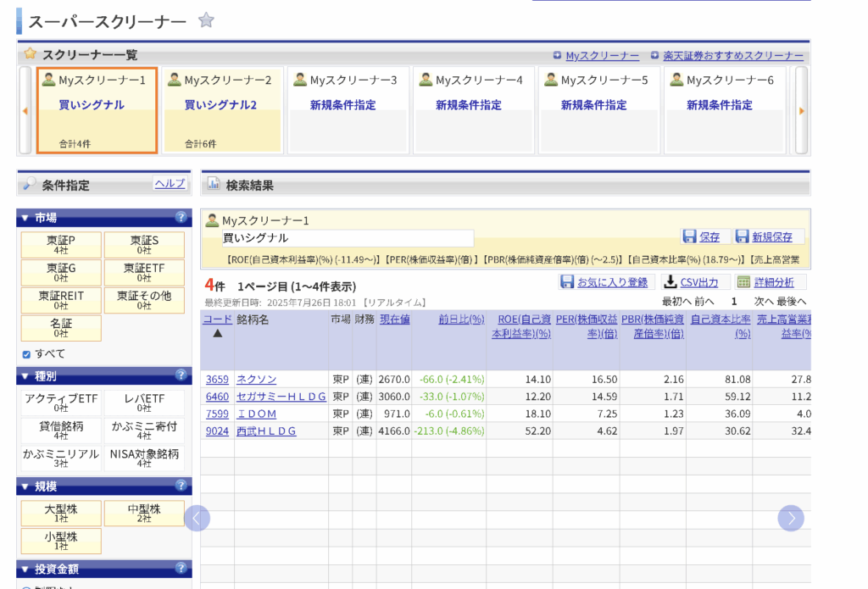868x589 pixels.
Task: Sort by ROE(自己資本利益率) column header
Action: [521, 326]
